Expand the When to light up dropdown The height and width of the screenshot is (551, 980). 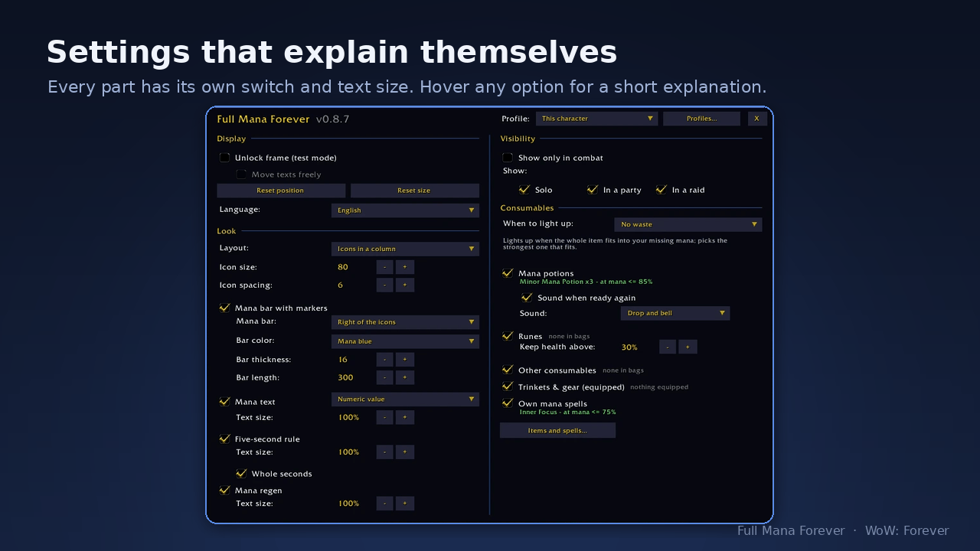point(688,224)
